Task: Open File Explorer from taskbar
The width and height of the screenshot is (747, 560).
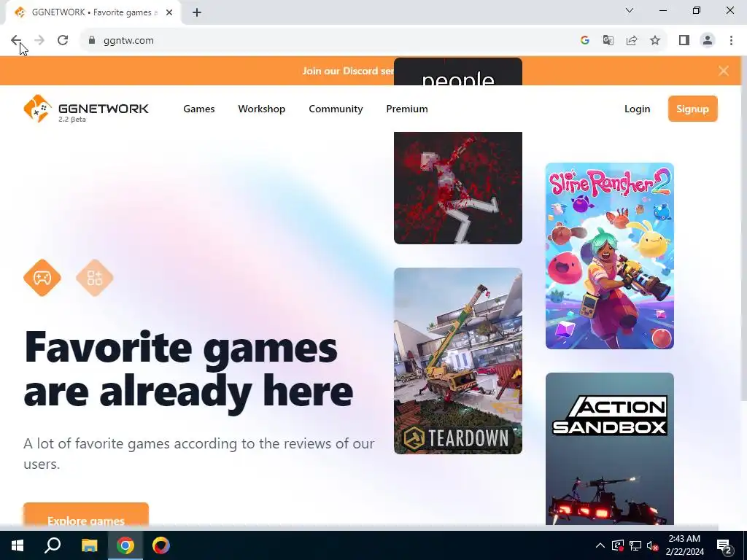Action: [x=89, y=545]
